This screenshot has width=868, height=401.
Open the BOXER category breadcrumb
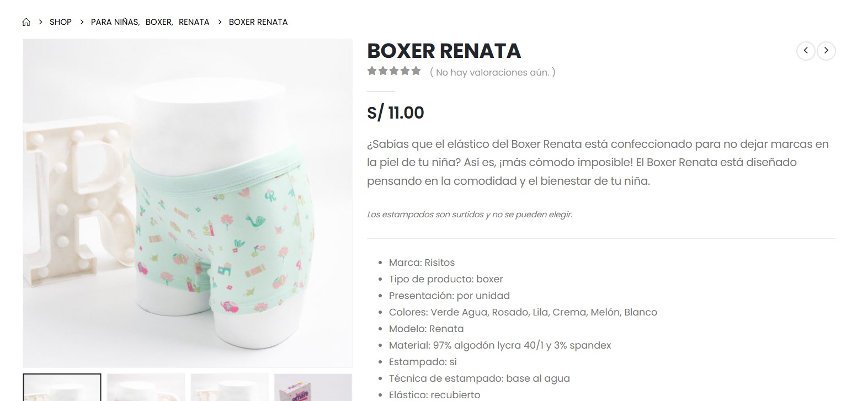[159, 22]
